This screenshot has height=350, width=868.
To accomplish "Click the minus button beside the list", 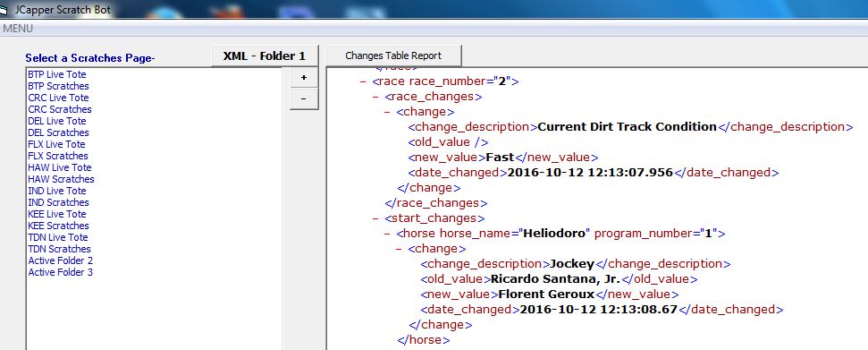I will 304,98.
